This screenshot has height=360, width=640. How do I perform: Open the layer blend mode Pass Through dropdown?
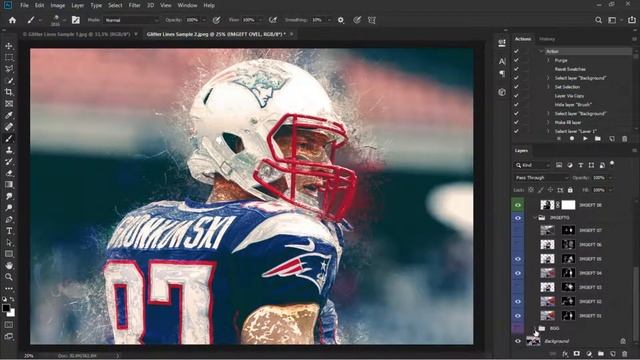[541, 178]
